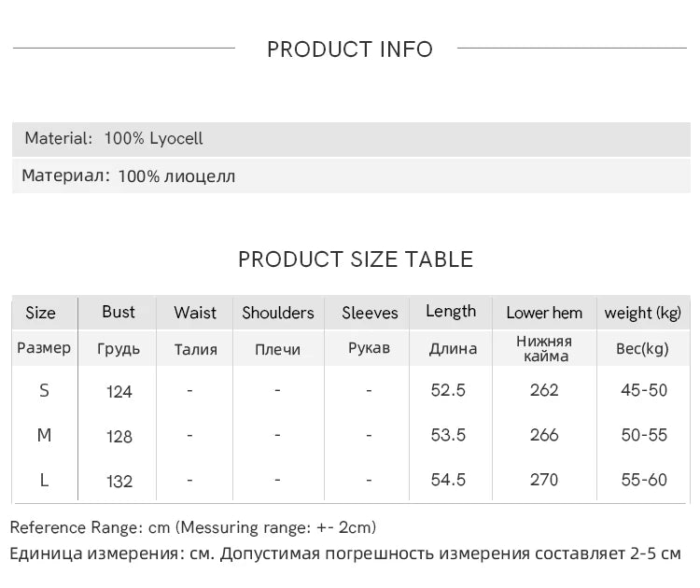Image resolution: width=700 pixels, height=588 pixels.
Task: Select the Material: 100% Lyocell row
Action: tap(351, 139)
